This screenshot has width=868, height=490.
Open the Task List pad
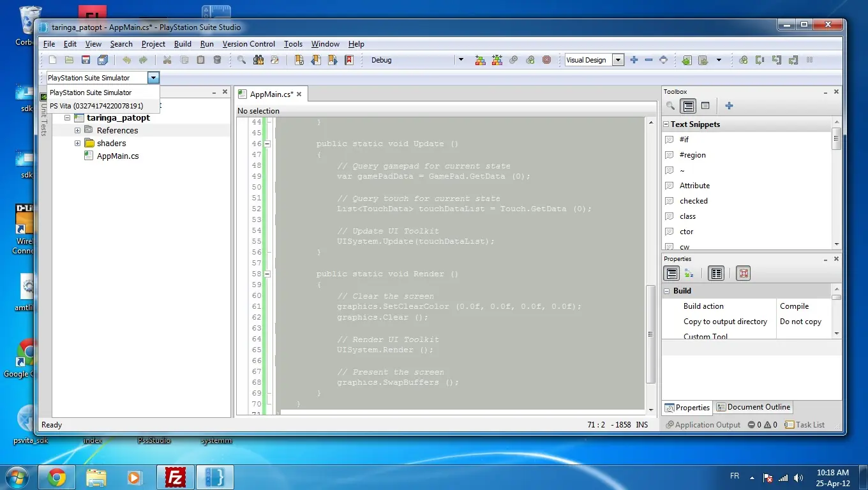tap(805, 425)
